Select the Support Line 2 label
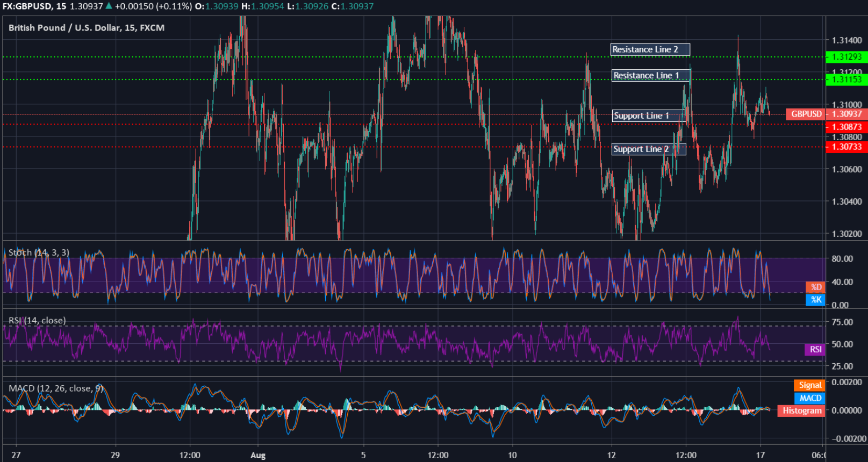This screenshot has height=462, width=868. pyautogui.click(x=649, y=149)
